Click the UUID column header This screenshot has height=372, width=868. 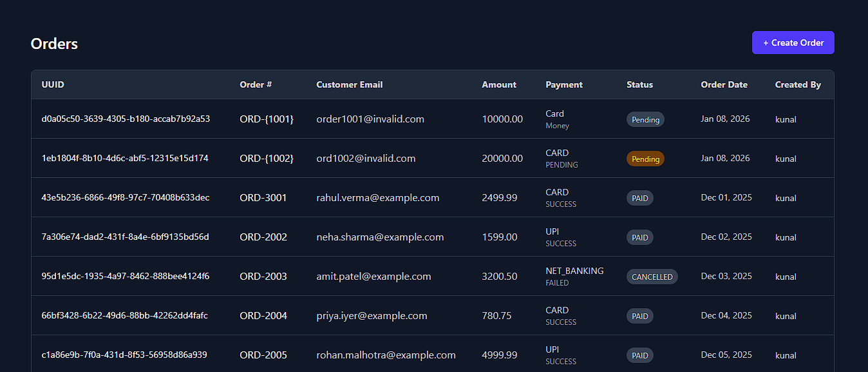click(53, 84)
